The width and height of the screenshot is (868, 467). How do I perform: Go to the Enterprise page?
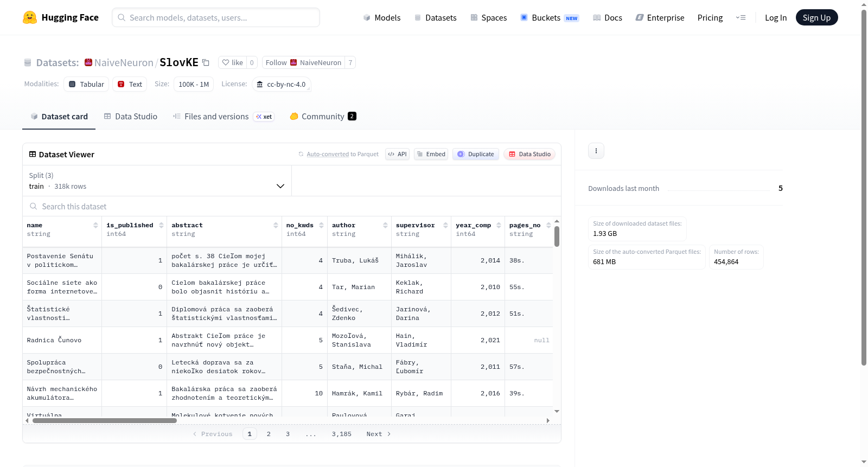tap(660, 17)
